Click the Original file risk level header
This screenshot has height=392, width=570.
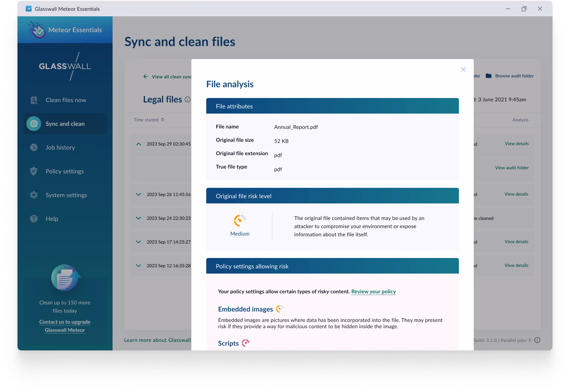(333, 196)
